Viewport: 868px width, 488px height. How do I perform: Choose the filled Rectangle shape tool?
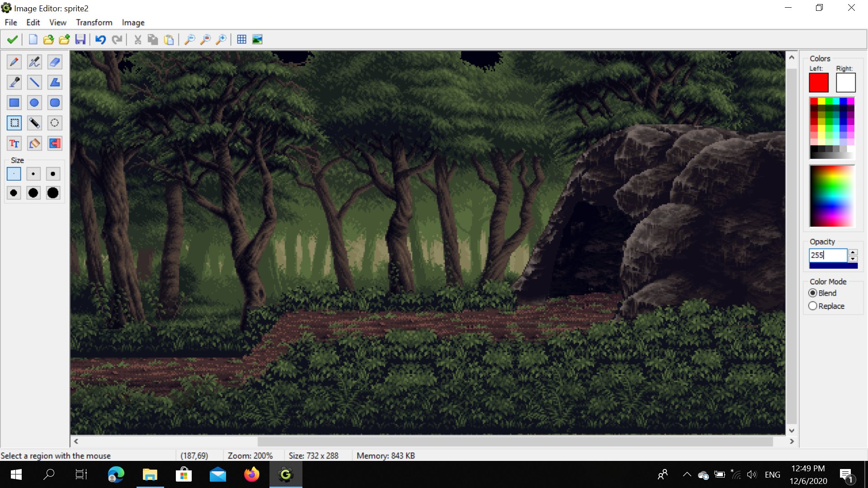click(14, 103)
